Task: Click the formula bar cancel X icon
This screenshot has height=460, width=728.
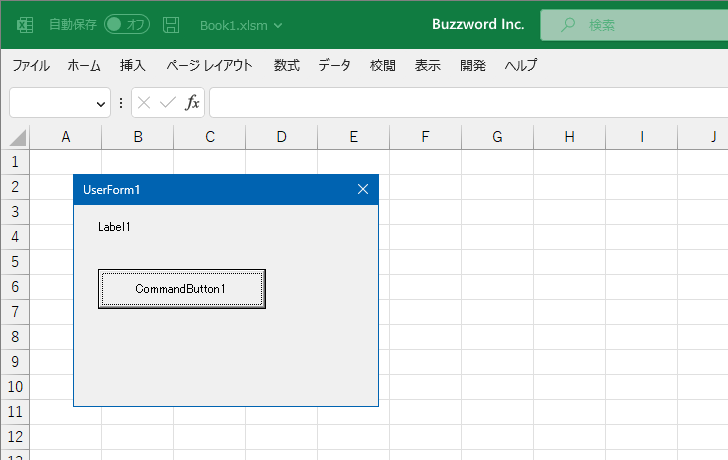Action: point(144,103)
